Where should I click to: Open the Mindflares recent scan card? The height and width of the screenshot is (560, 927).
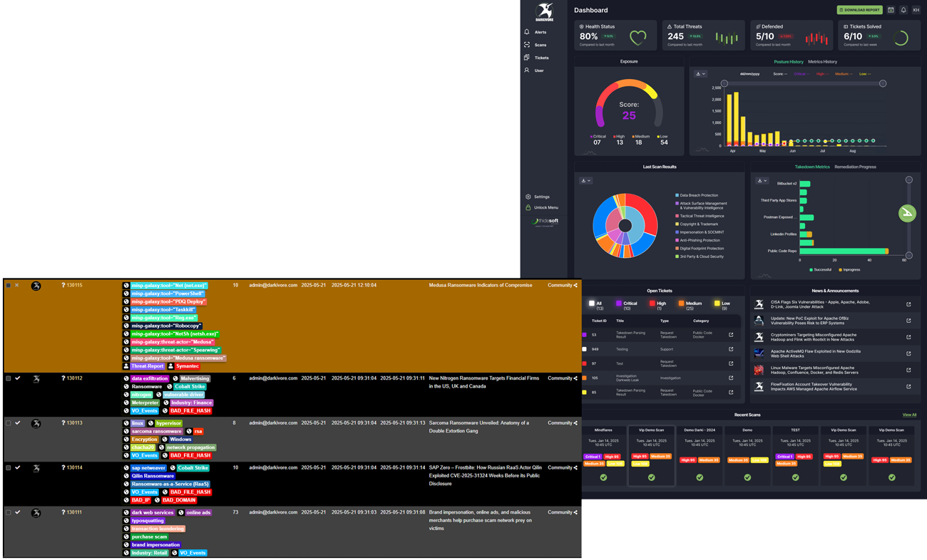pyautogui.click(x=603, y=456)
